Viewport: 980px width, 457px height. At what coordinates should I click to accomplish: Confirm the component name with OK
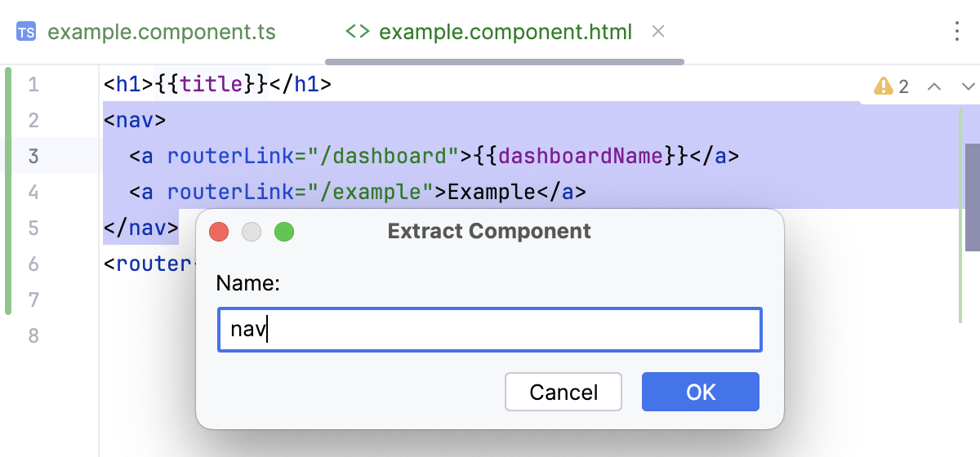tap(701, 393)
